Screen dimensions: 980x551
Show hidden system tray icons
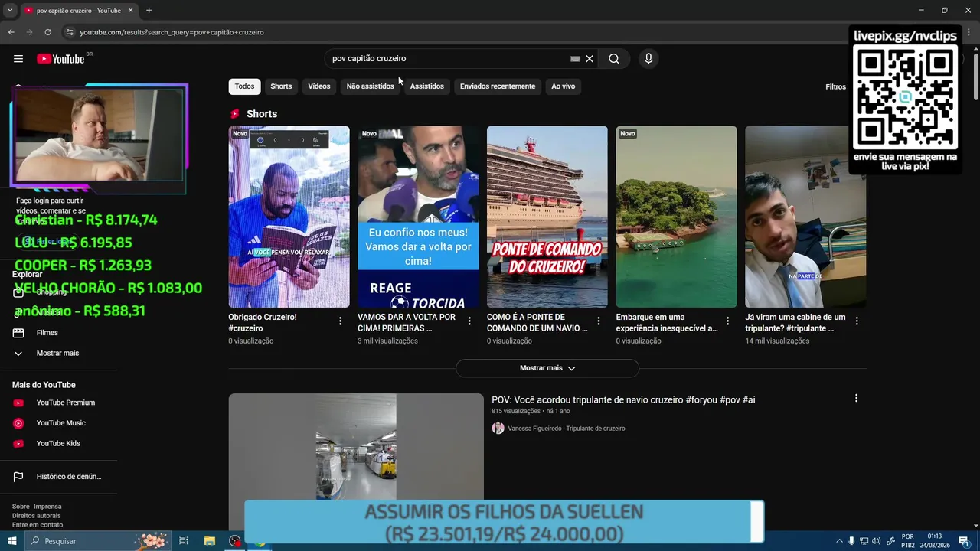click(839, 541)
